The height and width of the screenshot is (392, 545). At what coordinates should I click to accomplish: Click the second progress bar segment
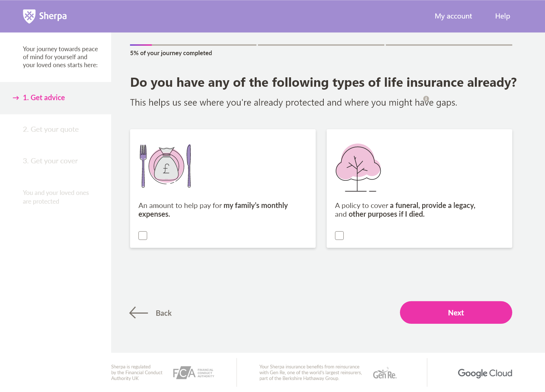click(321, 45)
